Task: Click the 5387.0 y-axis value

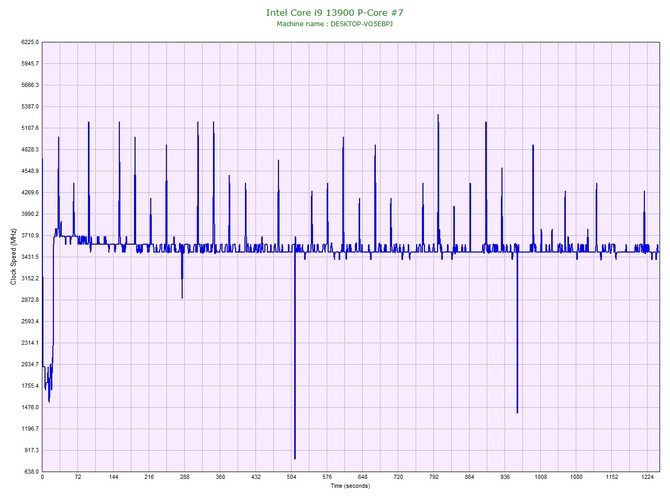Action: click(30, 106)
